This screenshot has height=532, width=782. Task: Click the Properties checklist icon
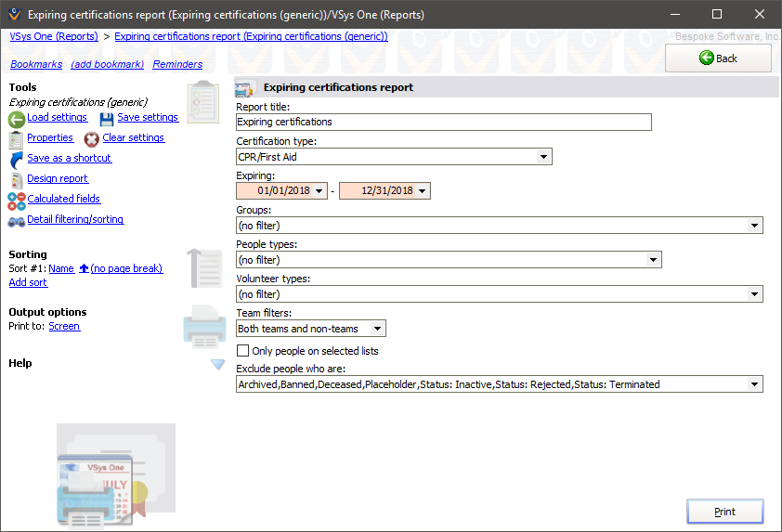click(x=16, y=140)
